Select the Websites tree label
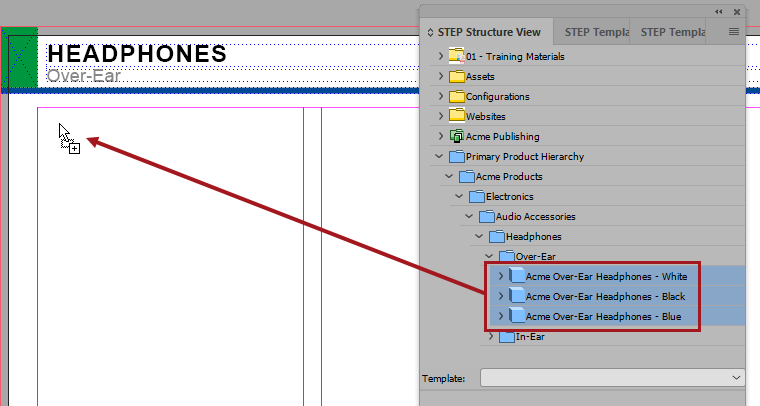 486,116
